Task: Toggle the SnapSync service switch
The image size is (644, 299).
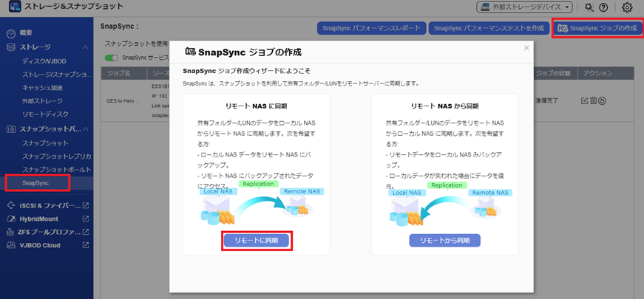Action: (112, 58)
